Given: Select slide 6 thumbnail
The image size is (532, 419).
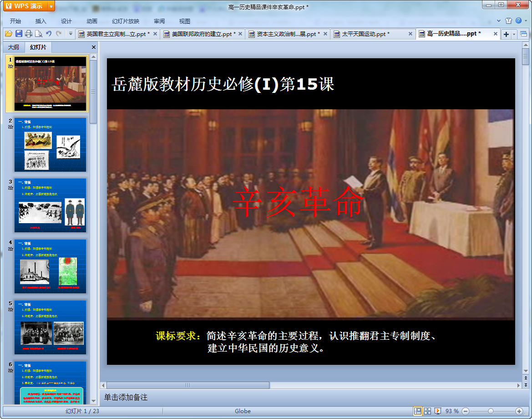Looking at the screenshot, I should (50, 383).
